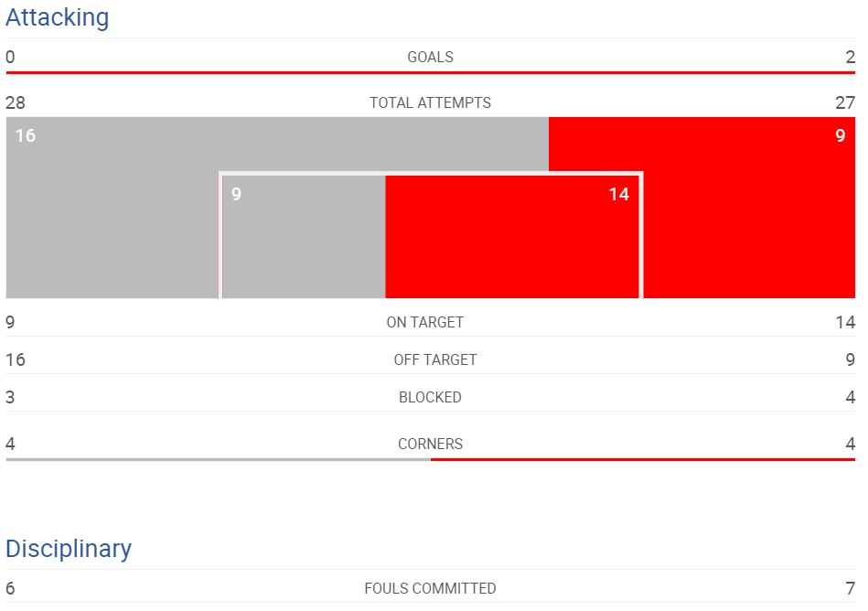Click the away total attempts value 27
Screen dimensions: 868x611
[845, 103]
